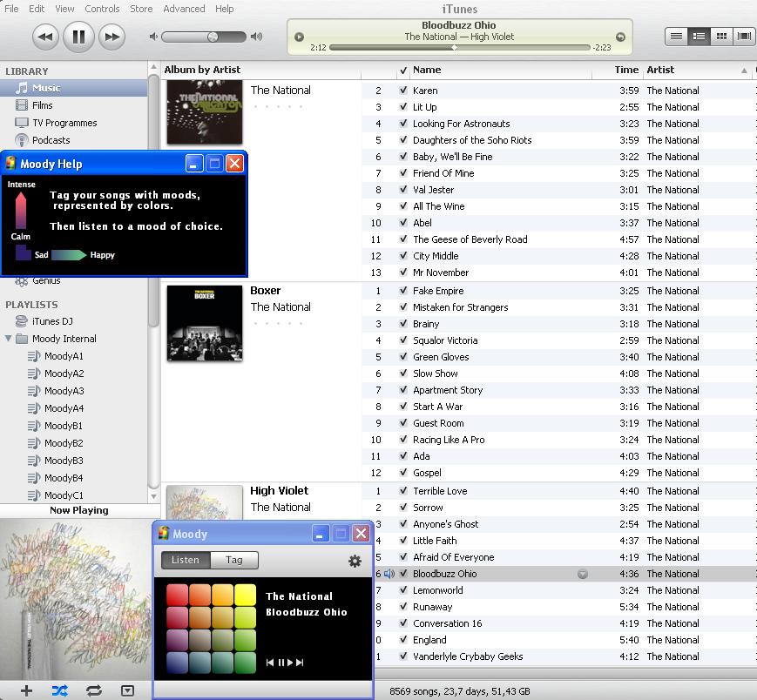Switch to song list view

pyautogui.click(x=676, y=37)
